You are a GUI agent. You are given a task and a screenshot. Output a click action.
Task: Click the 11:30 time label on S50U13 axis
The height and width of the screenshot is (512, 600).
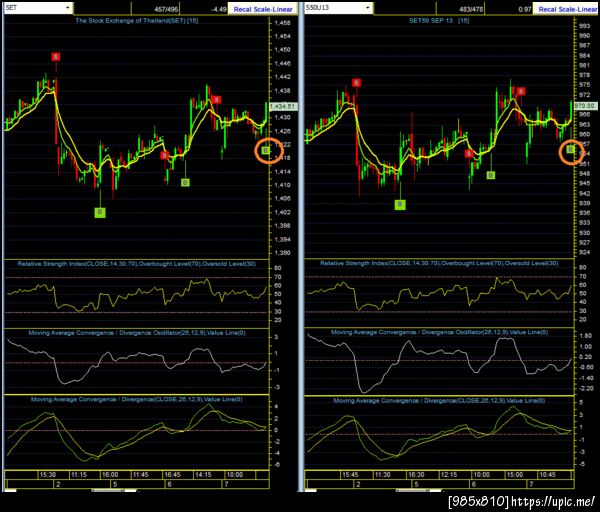point(382,474)
